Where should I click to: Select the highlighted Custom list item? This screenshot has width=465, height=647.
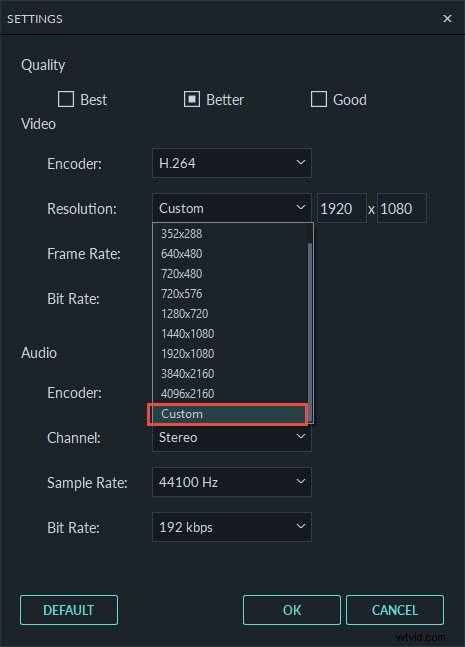(x=228, y=414)
